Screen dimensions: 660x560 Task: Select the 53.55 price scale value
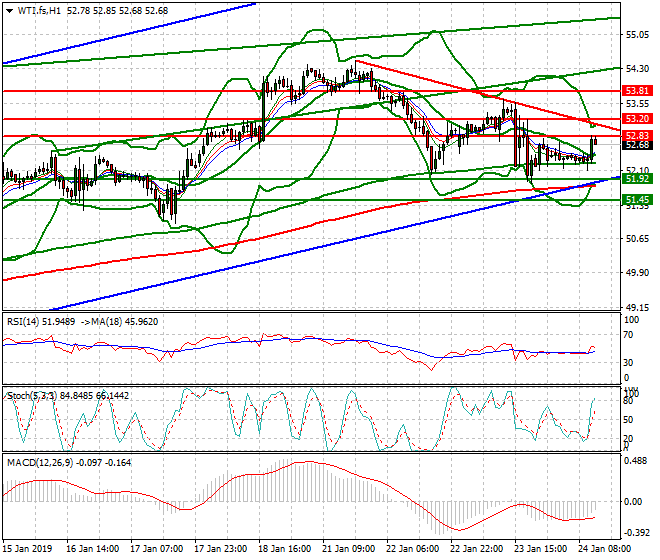[x=637, y=104]
